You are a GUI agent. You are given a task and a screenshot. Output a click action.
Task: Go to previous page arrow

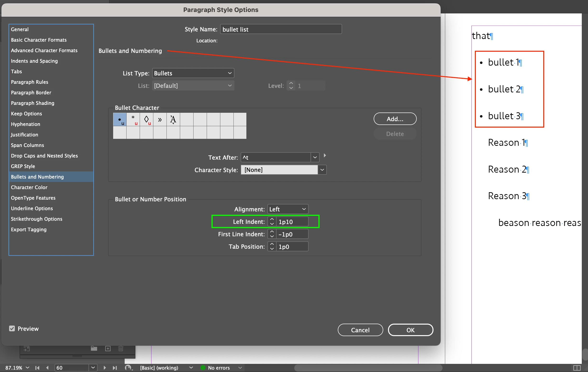pyautogui.click(x=47, y=368)
